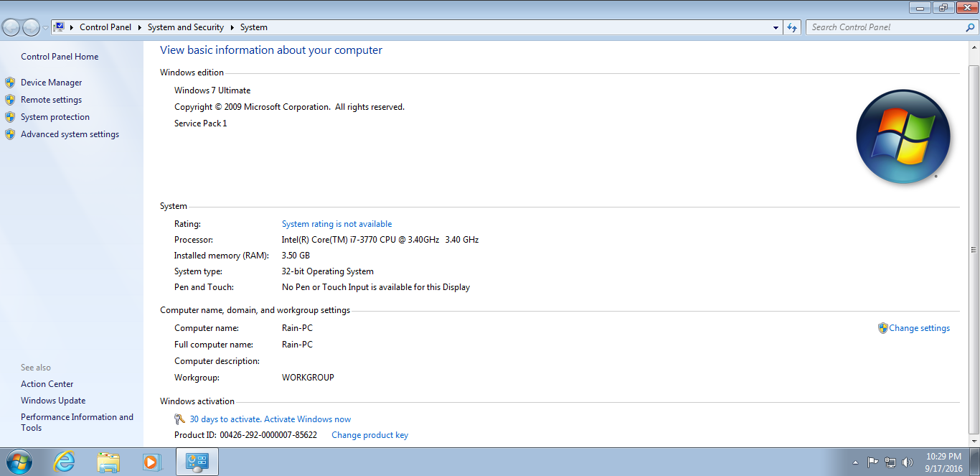Click the System protection shield icon

pos(10,117)
